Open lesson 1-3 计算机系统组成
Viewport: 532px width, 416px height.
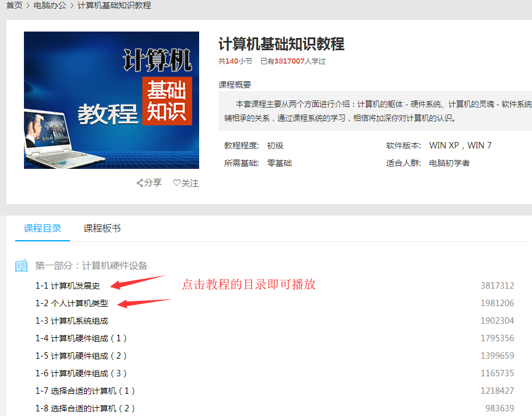[x=72, y=321]
